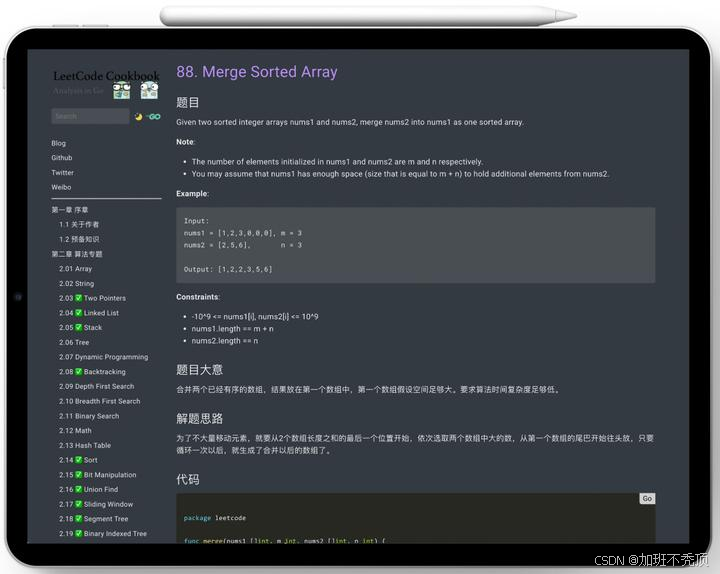Open 2.04 Linked List chapter
720x574 pixels.
tap(89, 313)
